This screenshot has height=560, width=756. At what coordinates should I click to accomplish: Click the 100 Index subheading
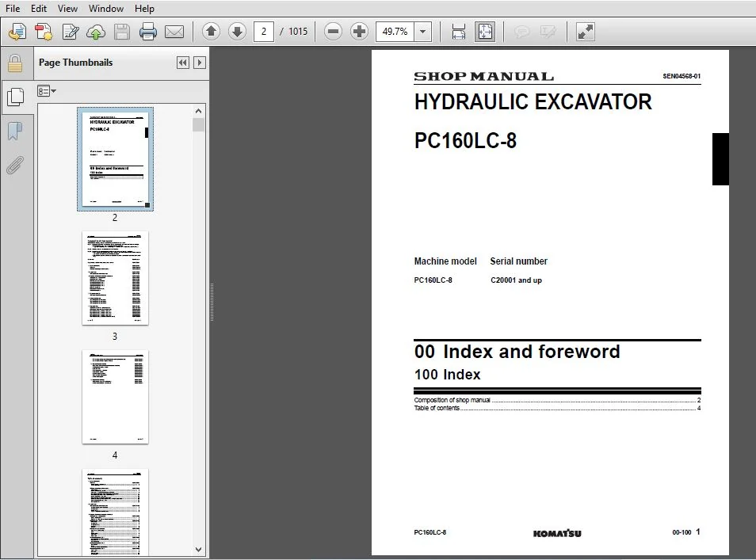coord(448,375)
